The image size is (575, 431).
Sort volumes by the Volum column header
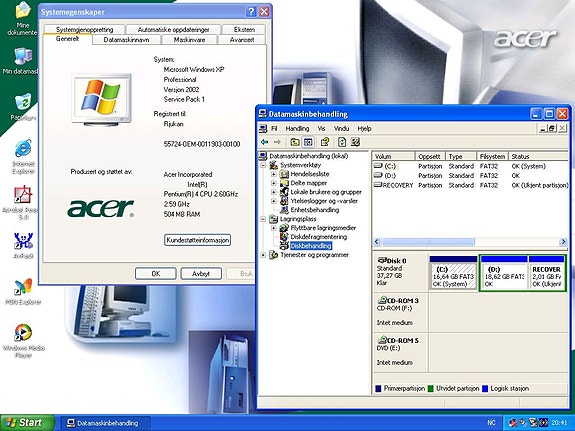[393, 156]
